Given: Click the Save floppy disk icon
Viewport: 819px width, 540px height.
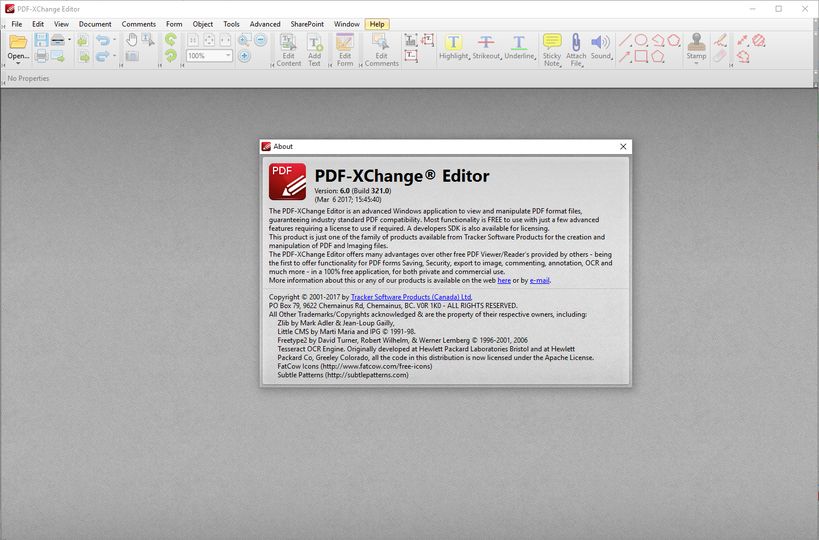Looking at the screenshot, I should [x=41, y=40].
